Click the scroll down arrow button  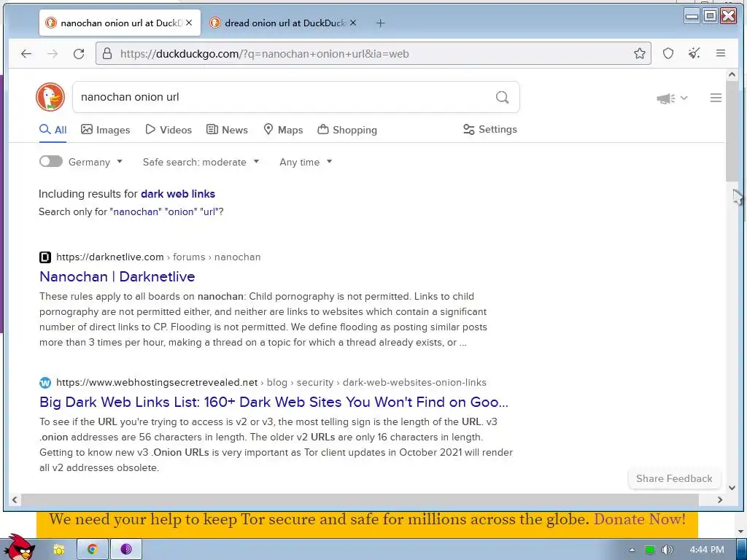732,488
